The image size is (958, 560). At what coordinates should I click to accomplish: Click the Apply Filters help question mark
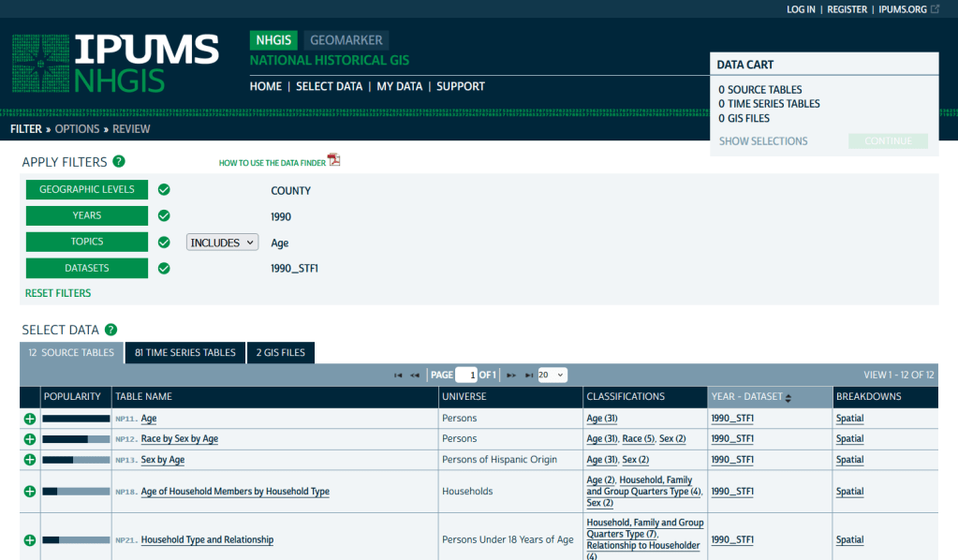point(119,162)
